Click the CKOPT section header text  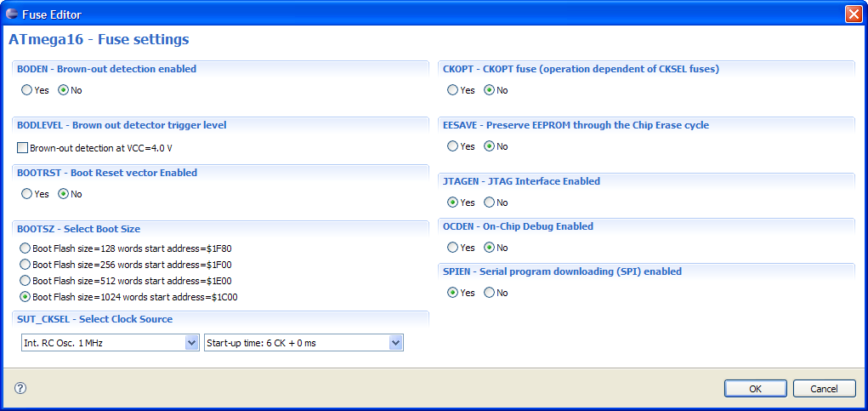coord(582,69)
